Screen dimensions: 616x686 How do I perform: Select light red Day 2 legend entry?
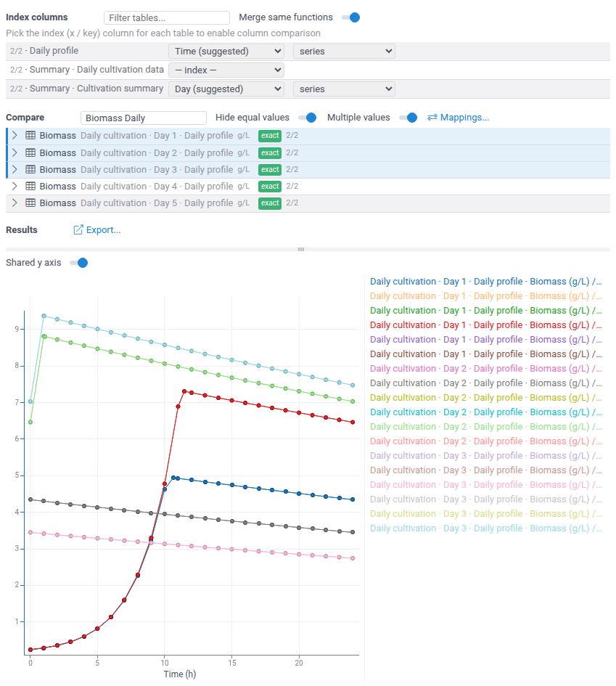point(485,441)
